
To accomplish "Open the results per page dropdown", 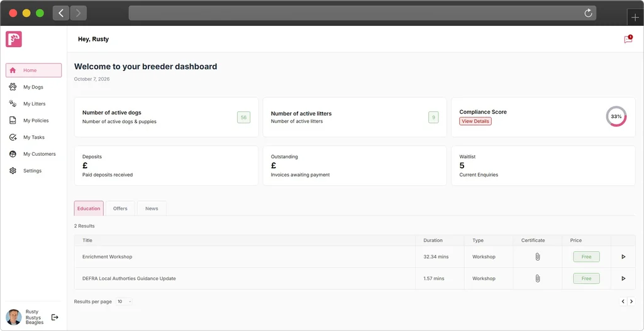I will point(124,301).
